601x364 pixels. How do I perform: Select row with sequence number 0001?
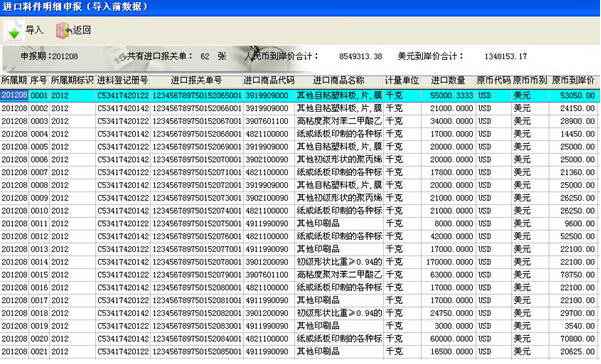(300, 95)
